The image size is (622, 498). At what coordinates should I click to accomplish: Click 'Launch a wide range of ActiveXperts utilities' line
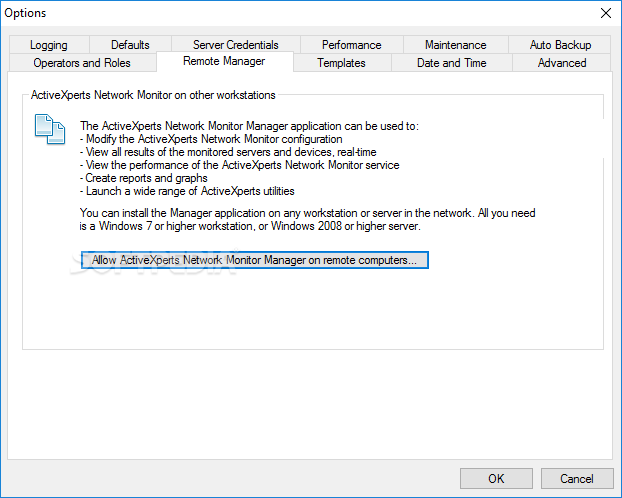pyautogui.click(x=187, y=191)
